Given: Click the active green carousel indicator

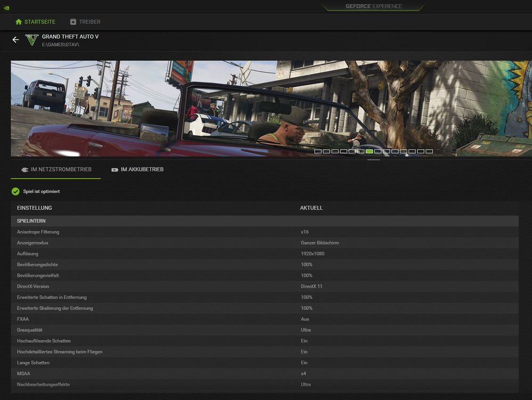Looking at the screenshot, I should 369,151.
